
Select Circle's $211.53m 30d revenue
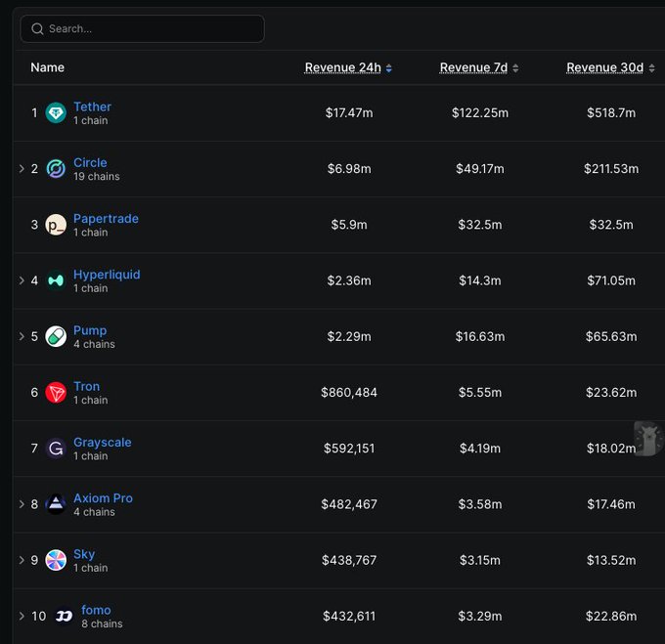611,169
